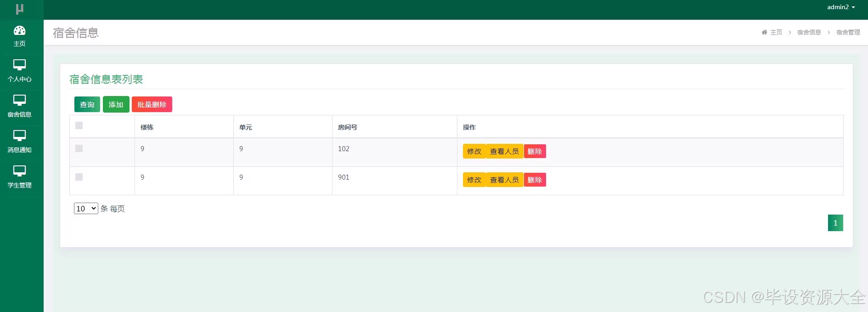Click the 宿舍信息表列表 heading
The width and height of the screenshot is (868, 312).
(x=106, y=79)
